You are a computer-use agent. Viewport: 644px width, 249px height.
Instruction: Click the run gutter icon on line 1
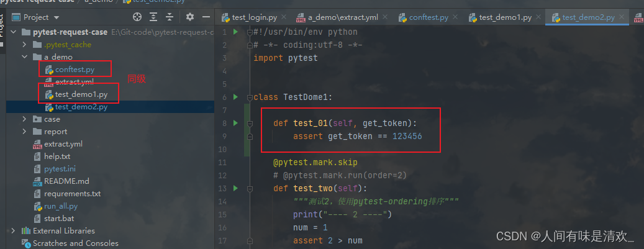pyautogui.click(x=235, y=32)
